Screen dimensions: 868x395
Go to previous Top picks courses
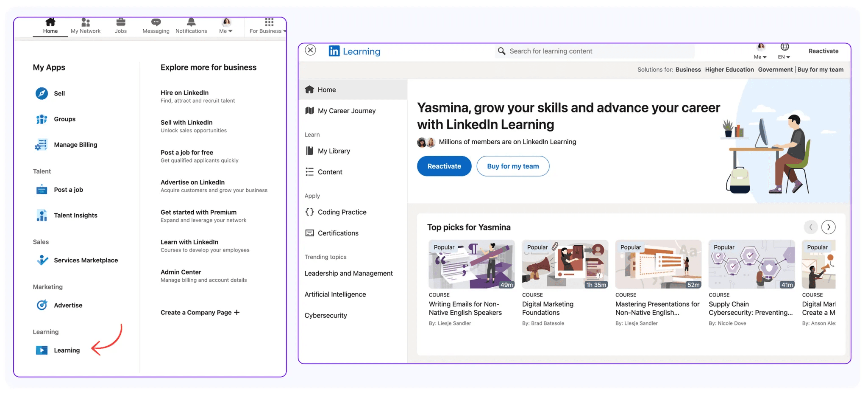(811, 227)
